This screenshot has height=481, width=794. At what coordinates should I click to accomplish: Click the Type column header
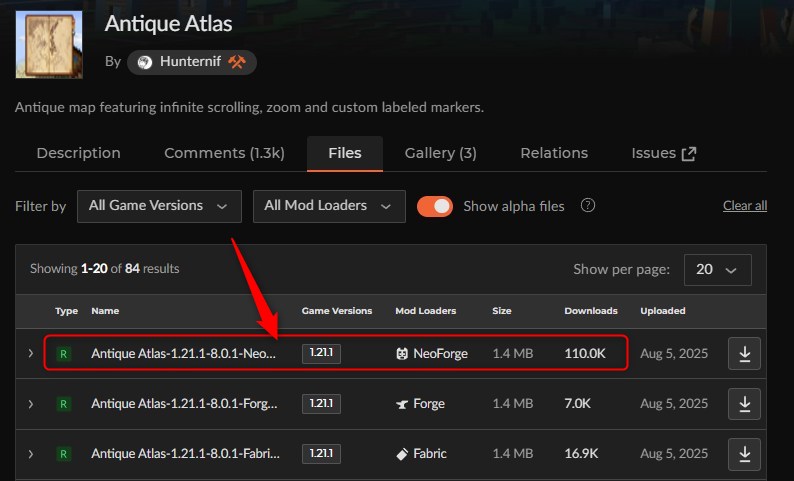click(66, 311)
